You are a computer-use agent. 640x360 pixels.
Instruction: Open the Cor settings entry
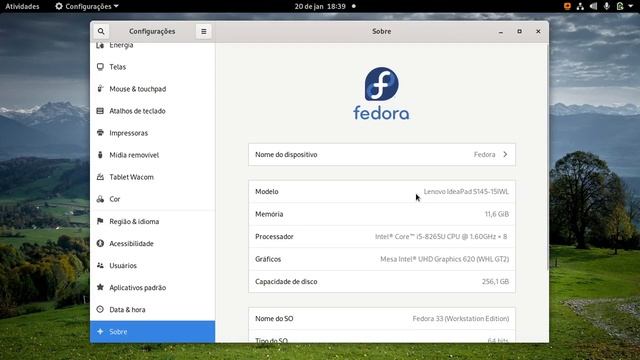pyautogui.click(x=152, y=199)
